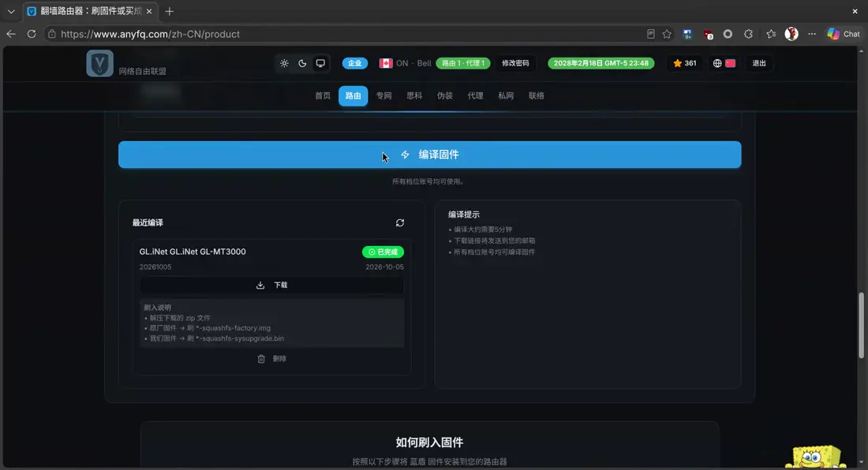868x470 pixels.
Task: Click the 编译固件 build button
Action: pos(429,155)
